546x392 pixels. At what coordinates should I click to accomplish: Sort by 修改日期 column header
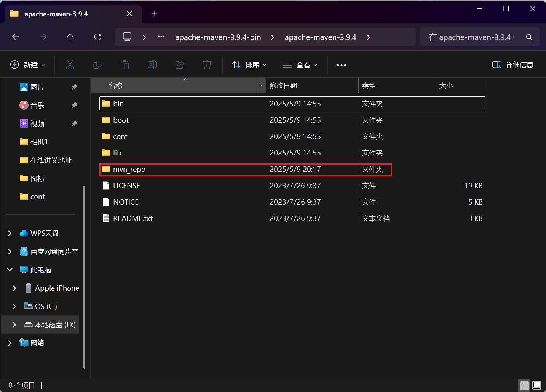[312, 86]
